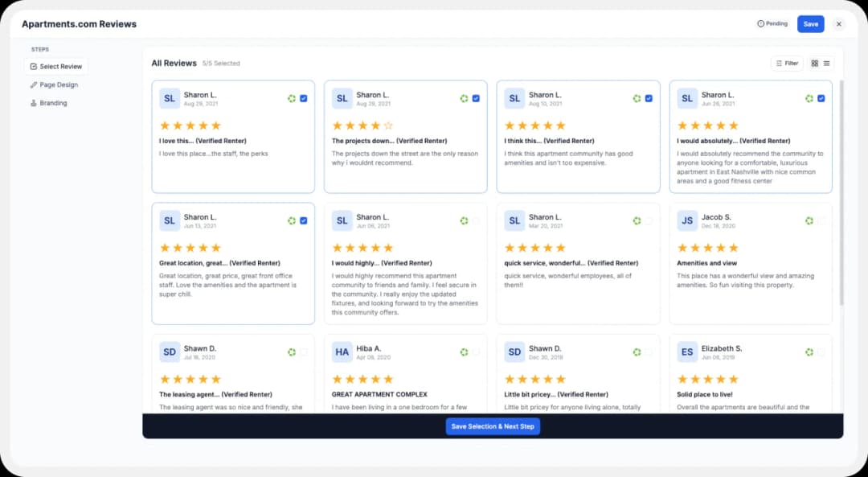The width and height of the screenshot is (868, 477).
Task: Go to the Page Design step
Action: (x=59, y=84)
